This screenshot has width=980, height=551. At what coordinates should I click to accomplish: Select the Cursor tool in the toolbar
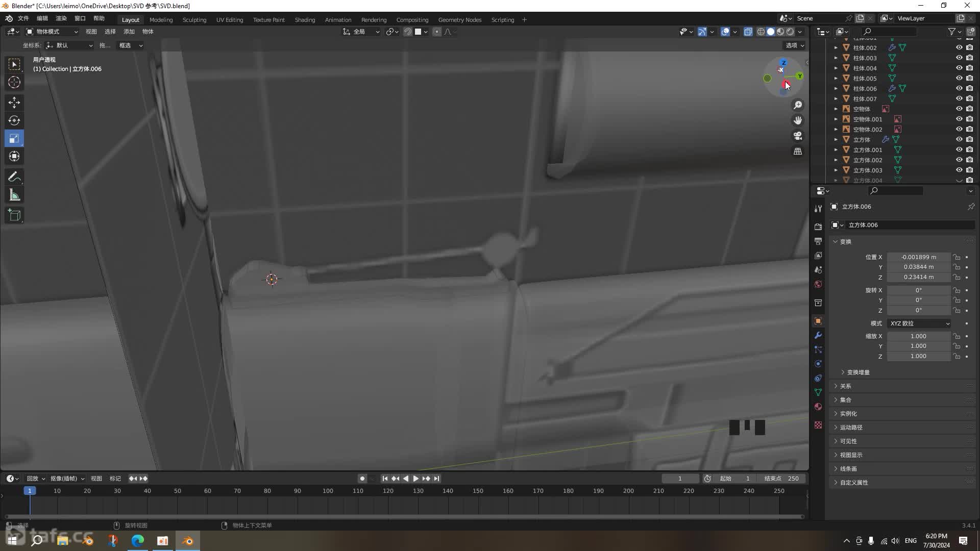pyautogui.click(x=14, y=82)
